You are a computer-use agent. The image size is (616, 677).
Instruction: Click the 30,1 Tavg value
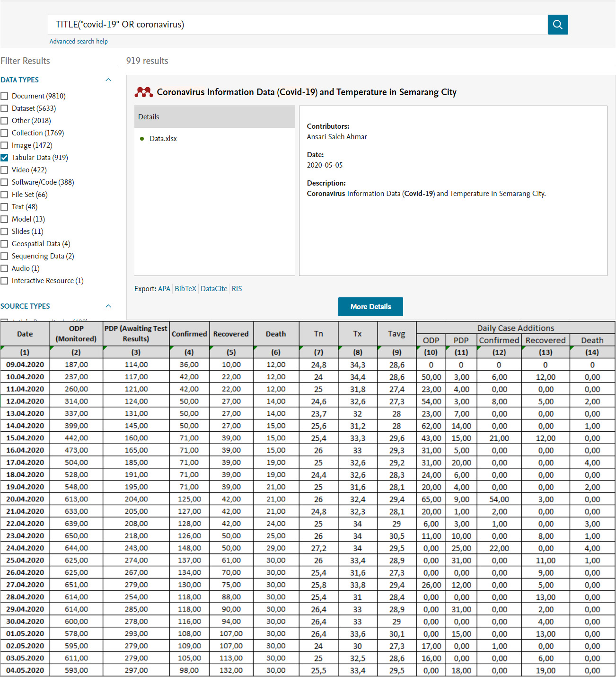click(396, 634)
